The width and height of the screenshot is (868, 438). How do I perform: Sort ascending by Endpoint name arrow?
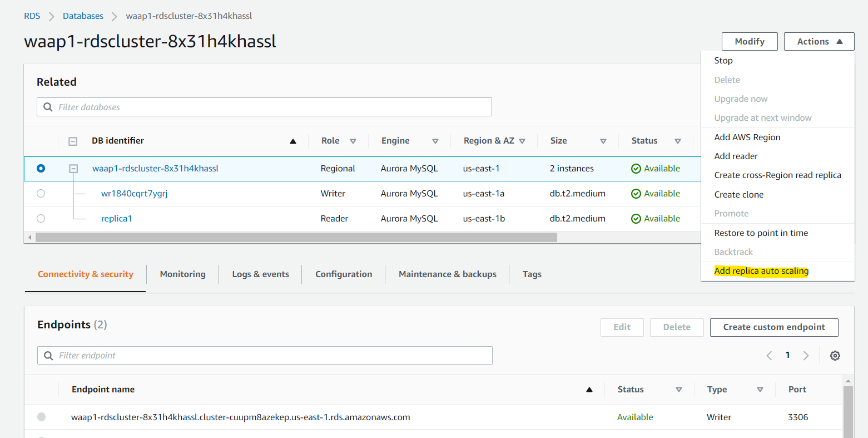(x=589, y=390)
